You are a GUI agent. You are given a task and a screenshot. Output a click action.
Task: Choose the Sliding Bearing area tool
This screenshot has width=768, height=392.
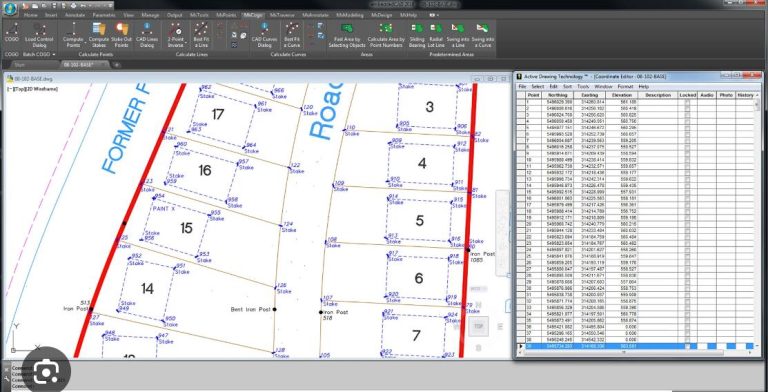[417, 34]
